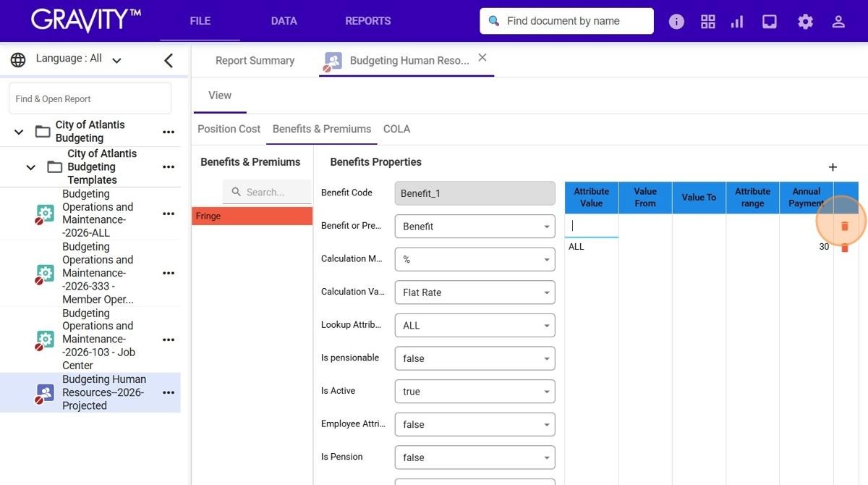Open the apps grid icon
This screenshot has width=868, height=485.
708,22
